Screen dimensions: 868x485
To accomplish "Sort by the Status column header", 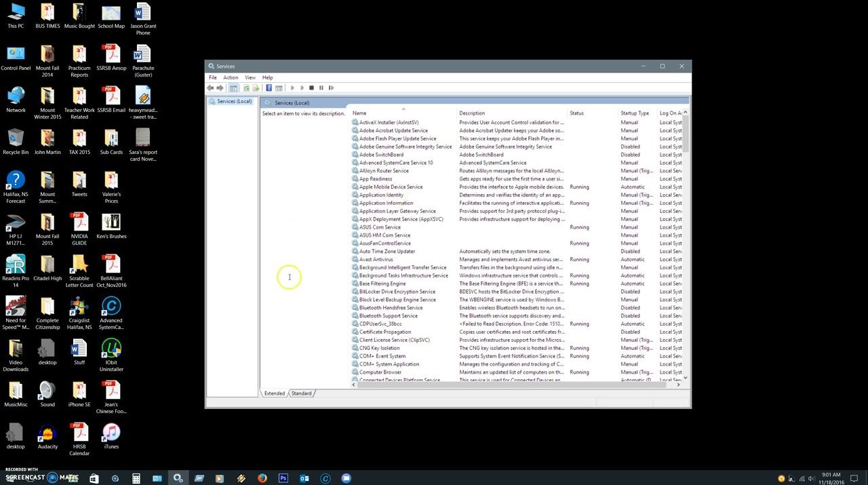I will [x=577, y=113].
